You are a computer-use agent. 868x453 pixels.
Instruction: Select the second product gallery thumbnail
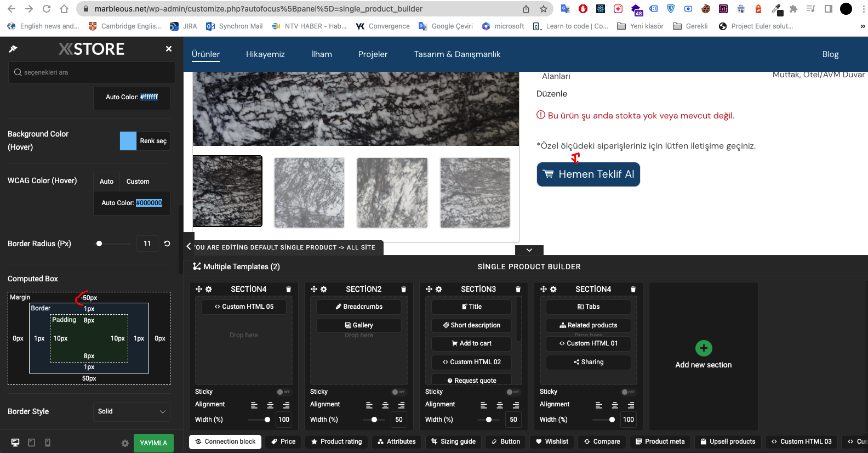(310, 192)
